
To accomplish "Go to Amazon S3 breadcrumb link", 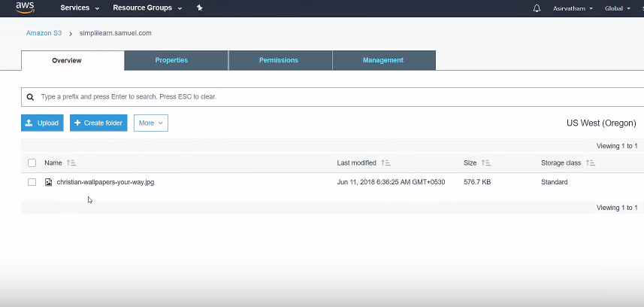I will point(44,33).
